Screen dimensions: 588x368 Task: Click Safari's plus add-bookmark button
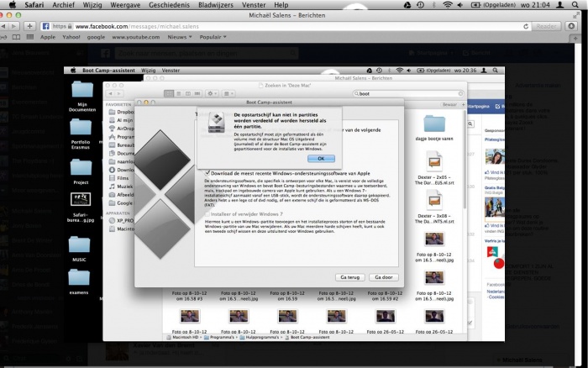pyautogui.click(x=29, y=26)
